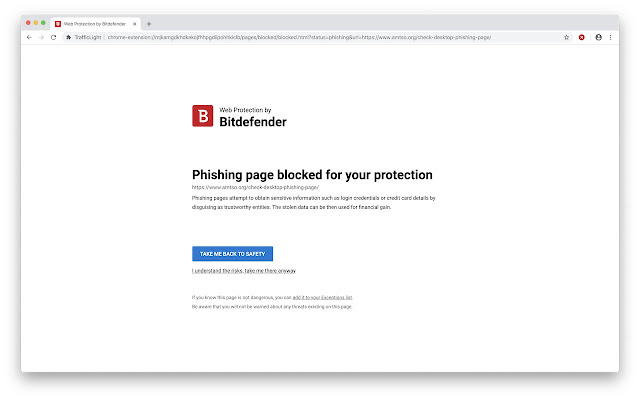The width and height of the screenshot is (640, 400).
Task: Click 'I understand the risks' link
Action: tap(243, 271)
